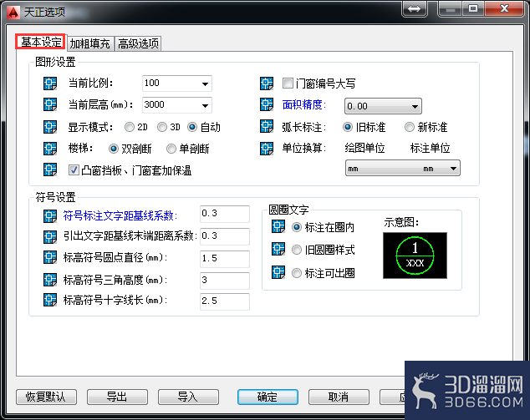Click the 示意图 circle preview image
The image size is (530, 420).
pyautogui.click(x=415, y=256)
